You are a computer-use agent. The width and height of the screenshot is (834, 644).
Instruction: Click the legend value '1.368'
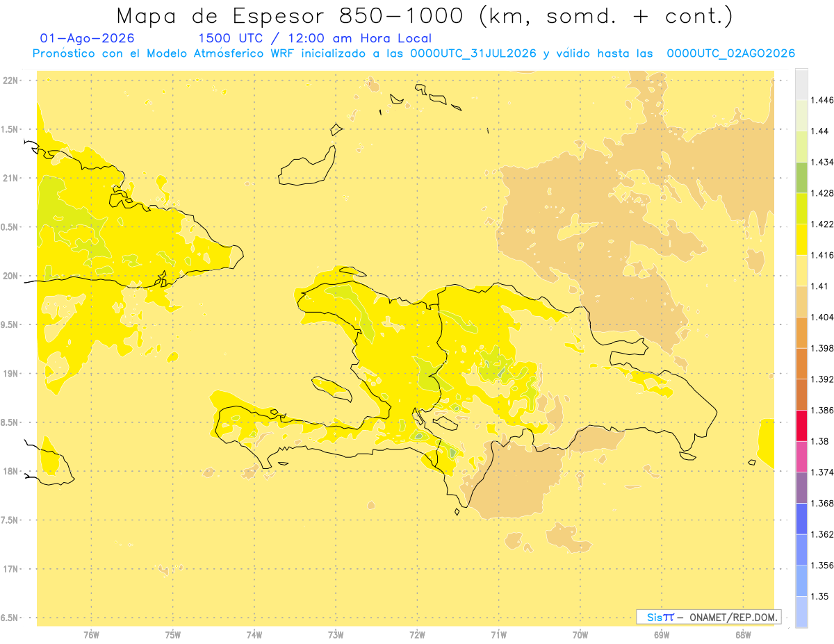pyautogui.click(x=821, y=503)
